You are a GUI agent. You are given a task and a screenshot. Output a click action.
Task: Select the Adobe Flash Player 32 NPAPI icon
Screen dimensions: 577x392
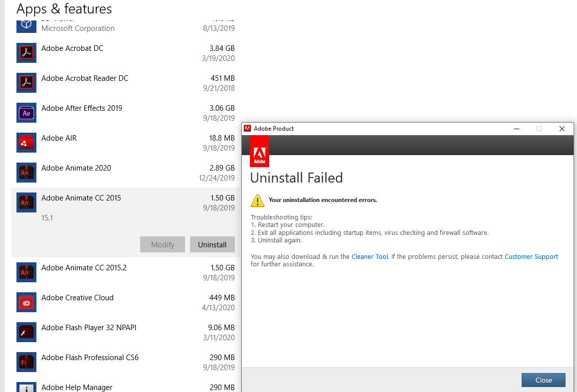(x=26, y=332)
